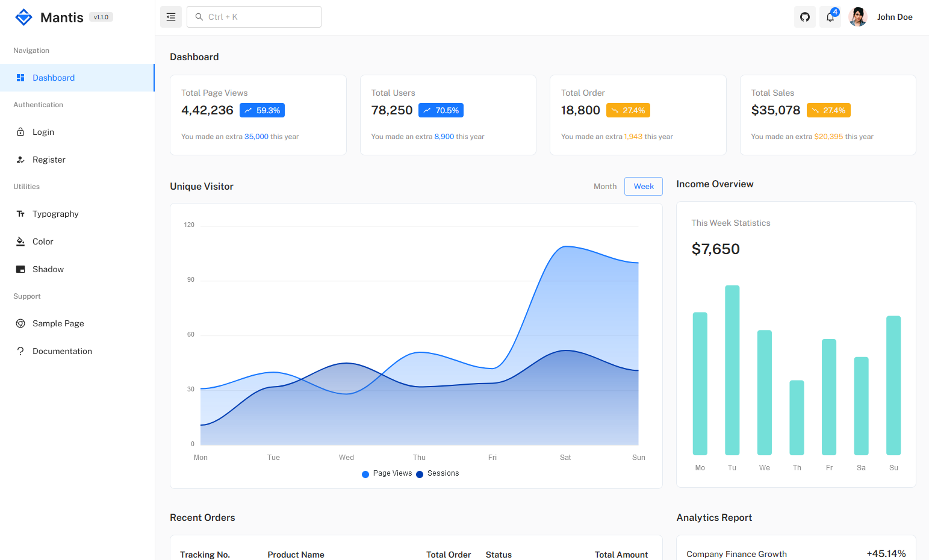Open the John Doe profile menu
Image resolution: width=929 pixels, height=560 pixels.
point(881,17)
